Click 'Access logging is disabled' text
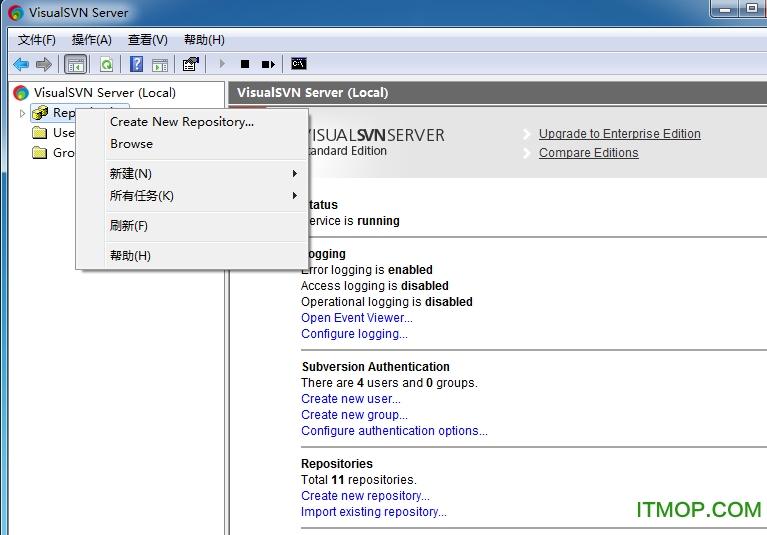The width and height of the screenshot is (767, 535). coord(375,286)
